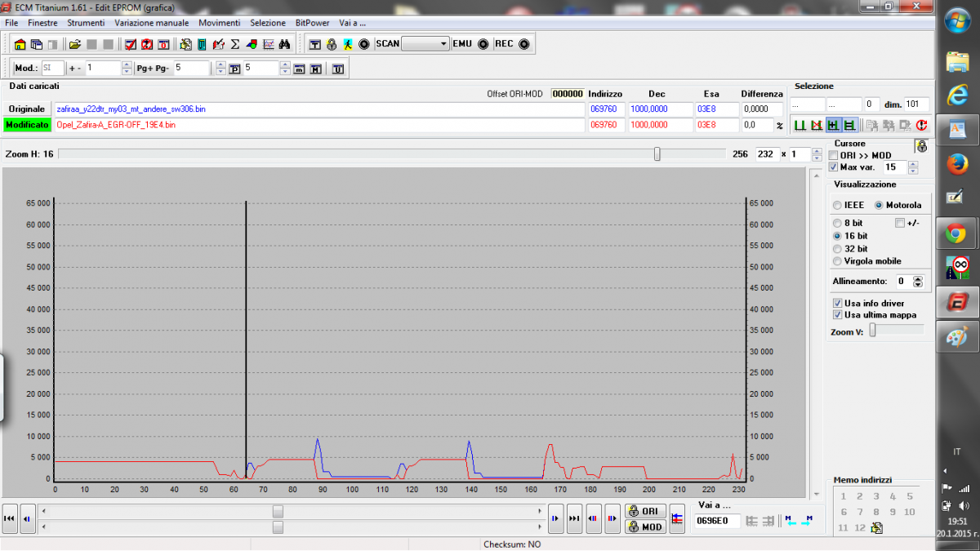The height and width of the screenshot is (551, 980).
Task: Increase the Allineamento spinner value
Action: point(918,278)
